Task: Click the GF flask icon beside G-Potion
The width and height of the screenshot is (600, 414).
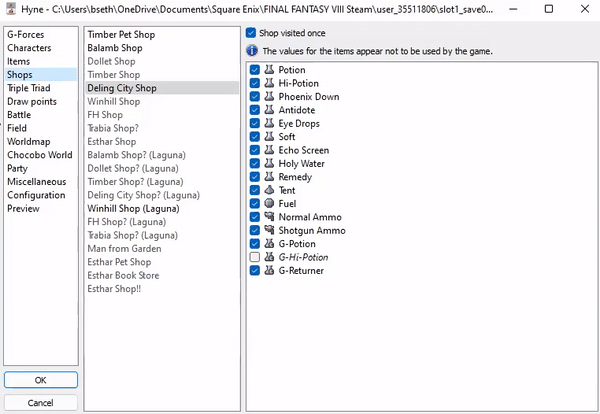Action: [x=269, y=244]
